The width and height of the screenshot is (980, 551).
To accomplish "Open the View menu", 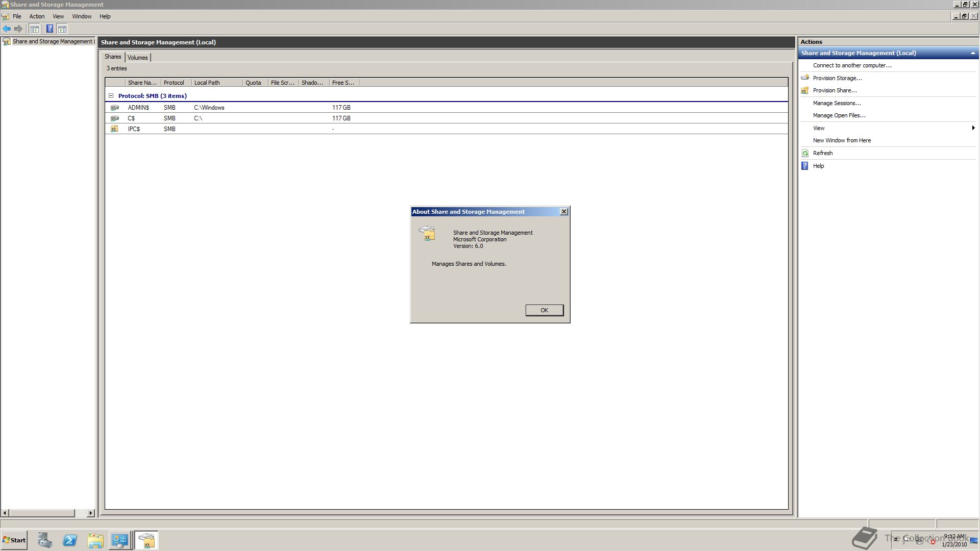I will [58, 16].
